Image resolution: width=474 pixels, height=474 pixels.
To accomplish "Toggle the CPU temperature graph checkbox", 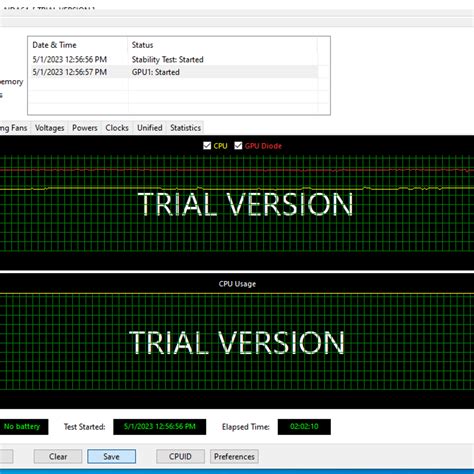I will tap(207, 146).
